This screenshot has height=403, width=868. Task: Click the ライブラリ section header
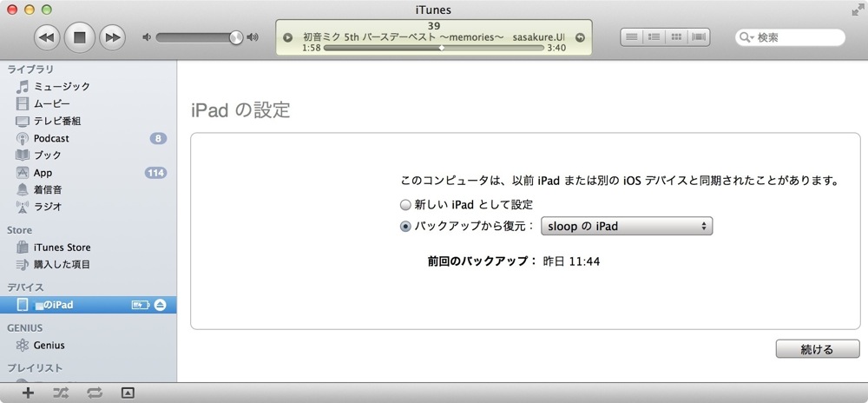pyautogui.click(x=30, y=69)
